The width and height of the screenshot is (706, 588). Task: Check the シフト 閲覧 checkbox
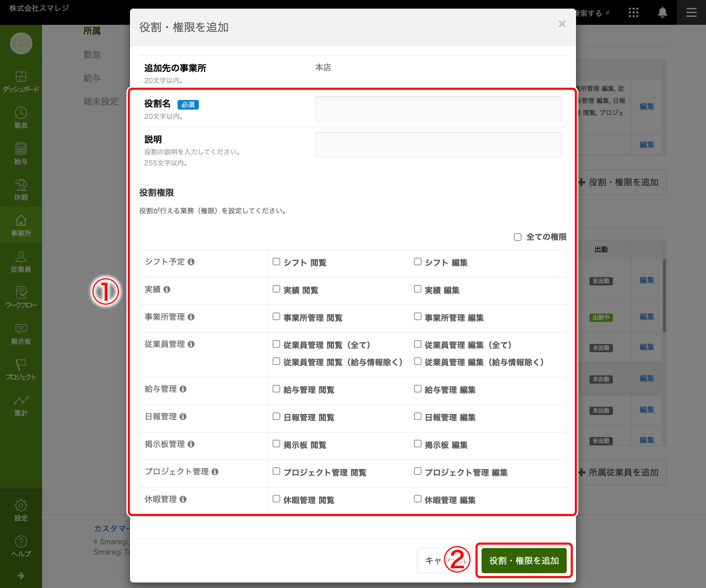click(276, 262)
